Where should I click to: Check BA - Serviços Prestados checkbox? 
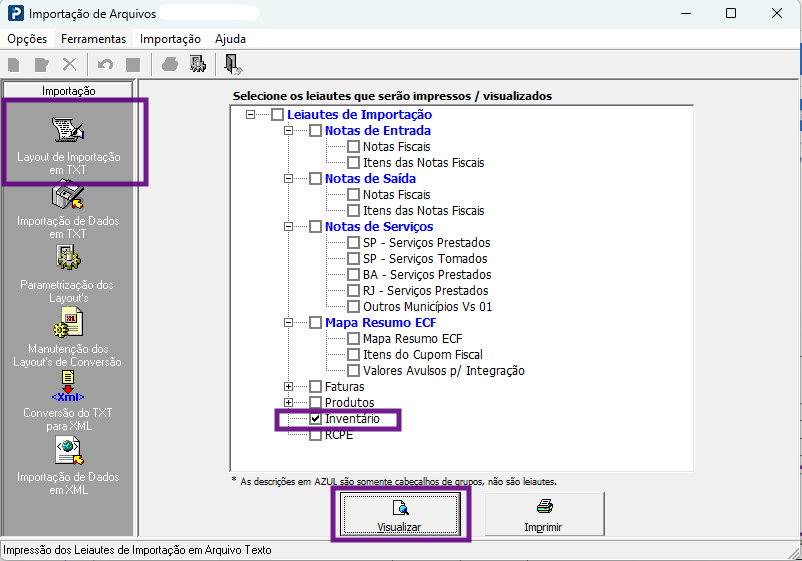coord(353,275)
